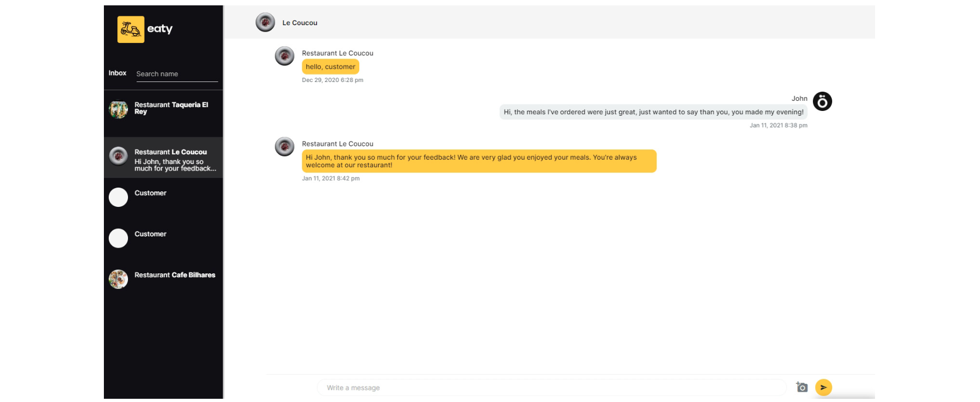The image size is (980, 402).
Task: Click the Search name input field
Action: [177, 74]
